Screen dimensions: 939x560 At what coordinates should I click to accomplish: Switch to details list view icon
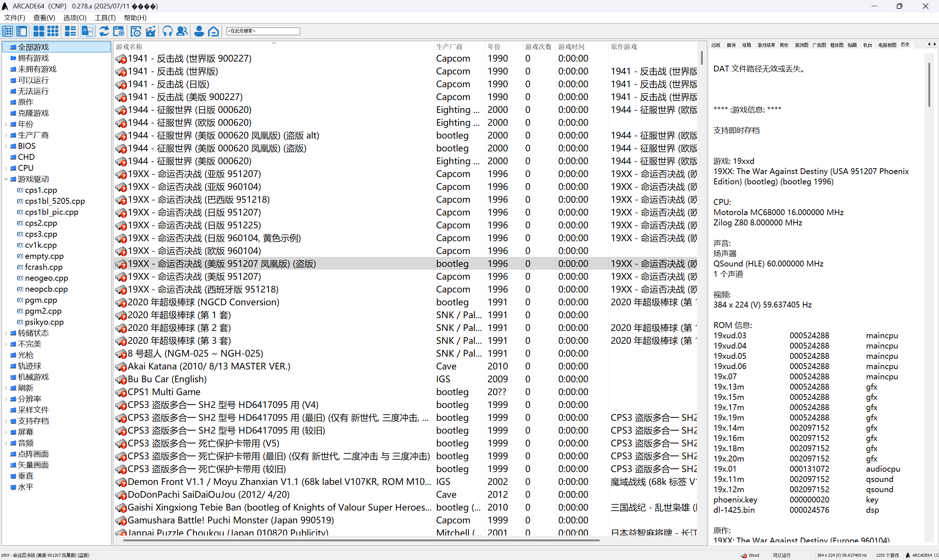tap(70, 31)
